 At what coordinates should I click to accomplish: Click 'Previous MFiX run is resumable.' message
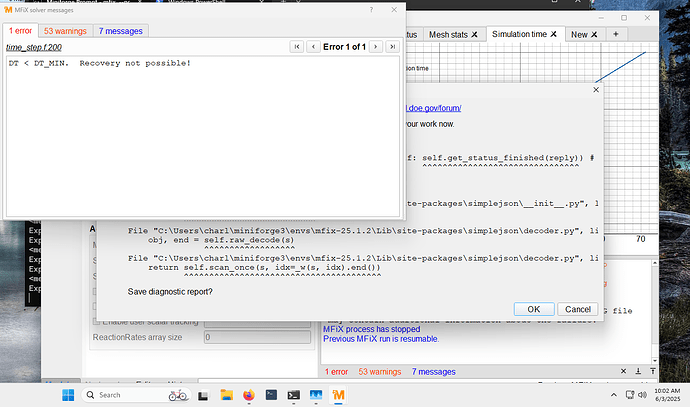pos(381,339)
